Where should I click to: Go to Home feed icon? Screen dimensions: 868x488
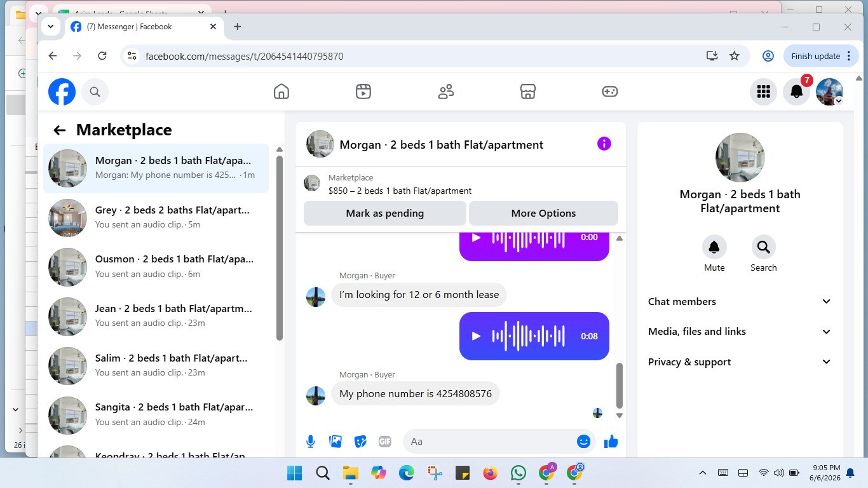click(281, 92)
